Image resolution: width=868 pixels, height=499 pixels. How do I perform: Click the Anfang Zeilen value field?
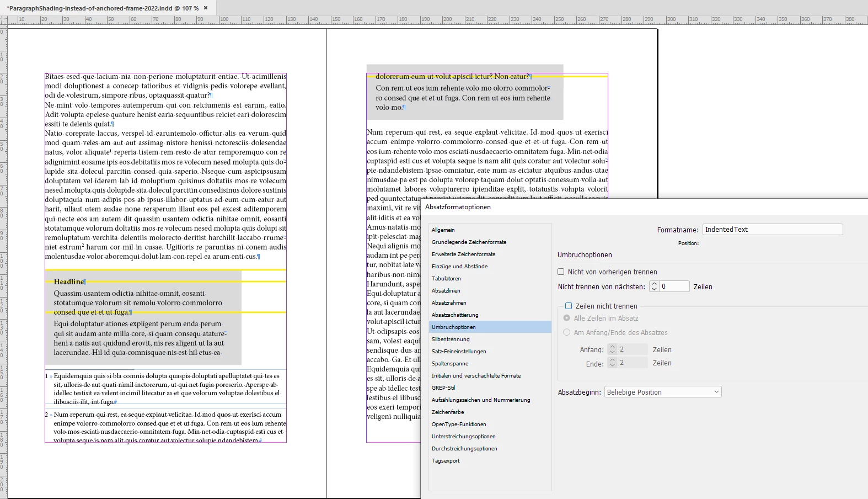pyautogui.click(x=633, y=349)
